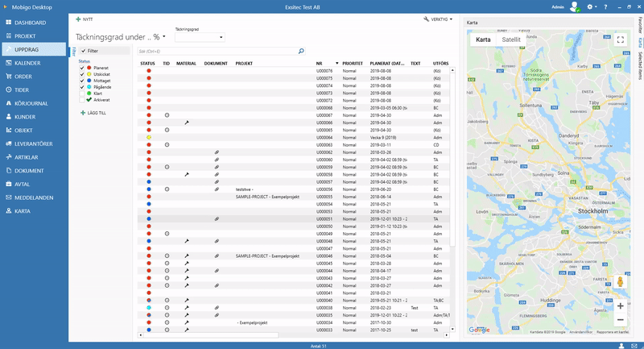The width and height of the screenshot is (644, 349).
Task: Uncheck the Mottaget status filter
Action: click(82, 81)
